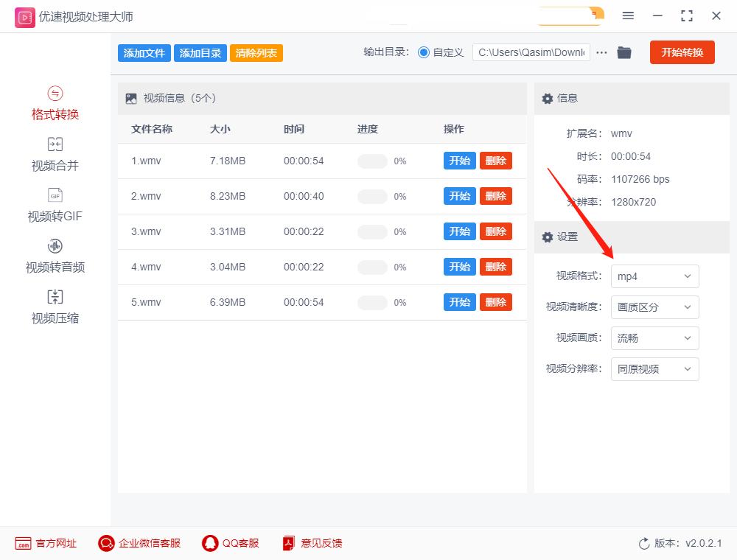Image resolution: width=737 pixels, height=560 pixels.
Task: Expand the 视频清晰度 dropdown
Action: click(654, 307)
